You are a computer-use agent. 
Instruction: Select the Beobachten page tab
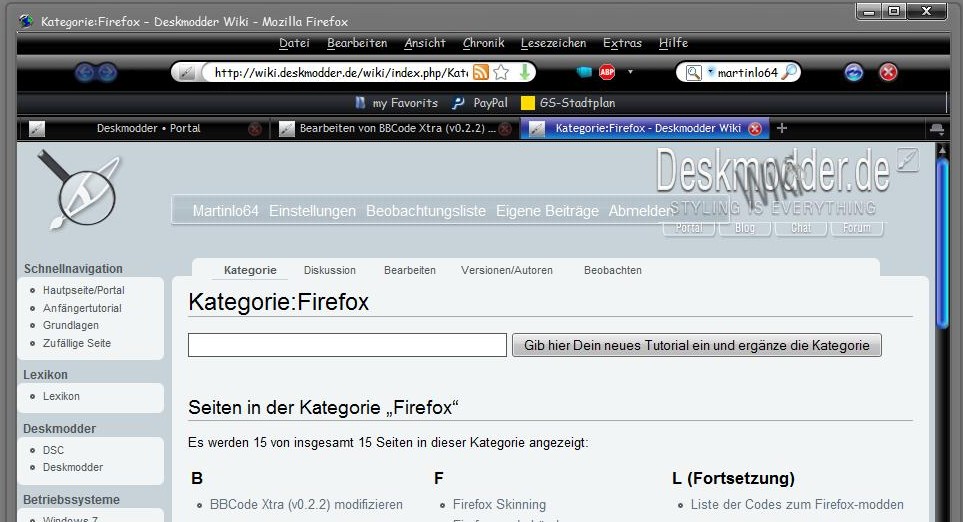[613, 270]
